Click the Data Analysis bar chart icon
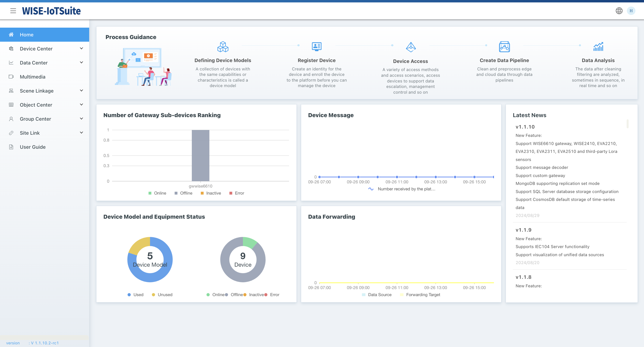This screenshot has height=347, width=644. (598, 47)
